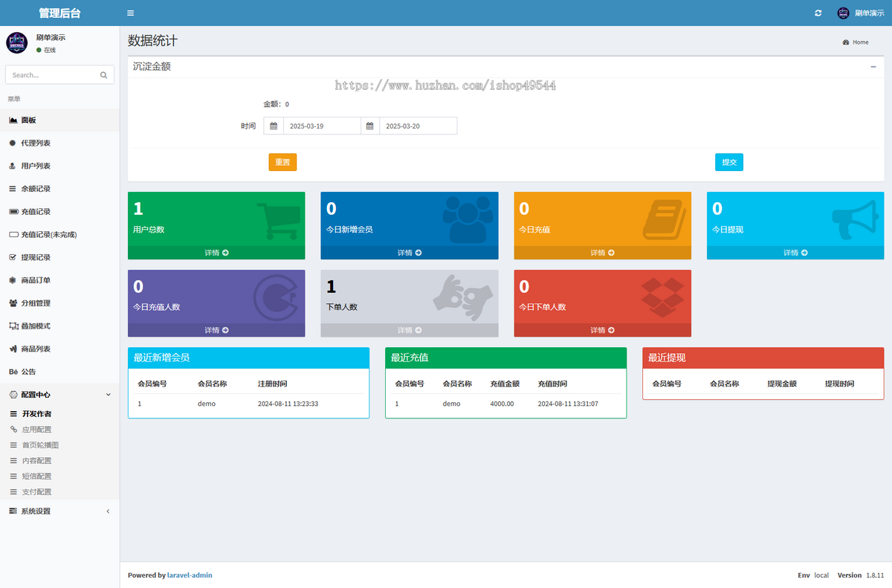Click the refresh icon in top bar
892x588 pixels.
[818, 13]
